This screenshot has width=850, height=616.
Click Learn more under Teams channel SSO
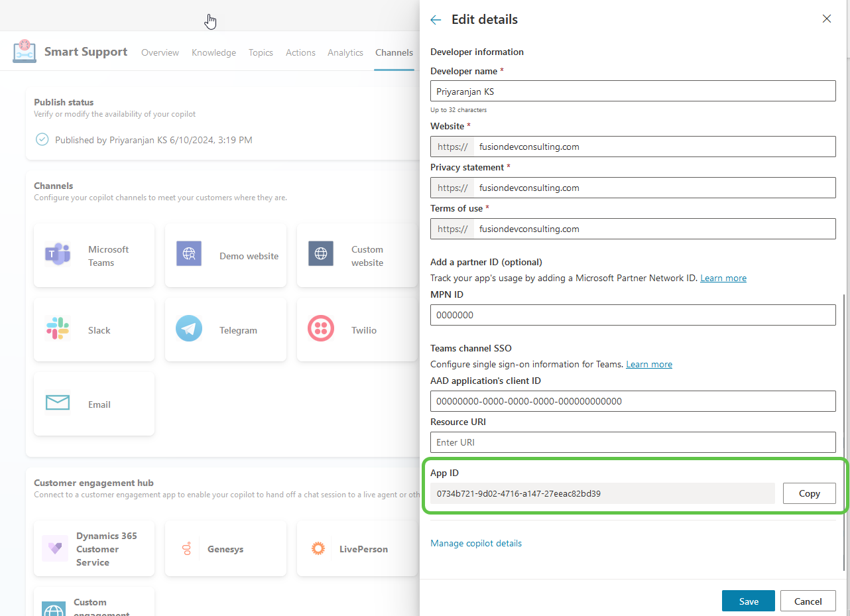(x=648, y=364)
